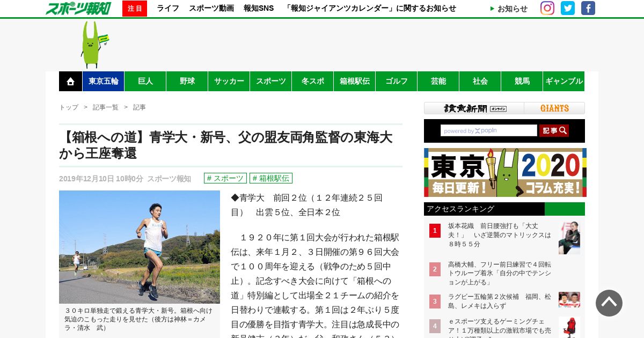Image resolution: width=644 pixels, height=338 pixels.
Task: Click the # 箱根駅伝 tag
Action: coord(271,178)
